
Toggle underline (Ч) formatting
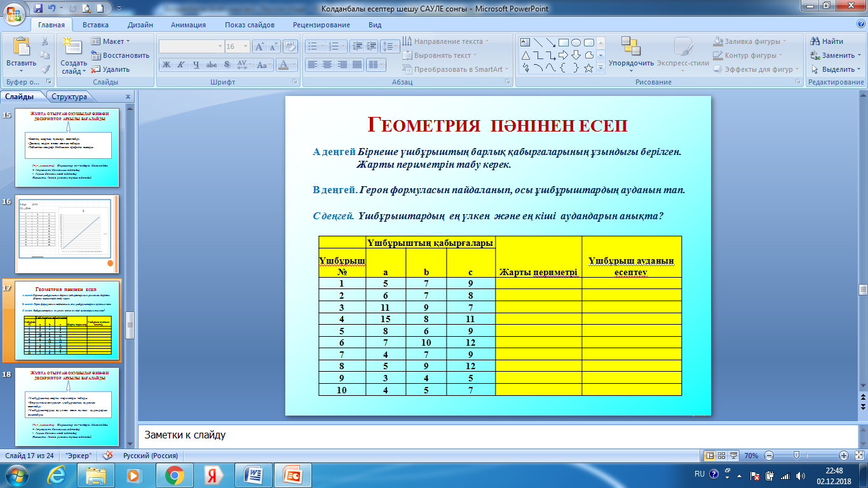196,64
